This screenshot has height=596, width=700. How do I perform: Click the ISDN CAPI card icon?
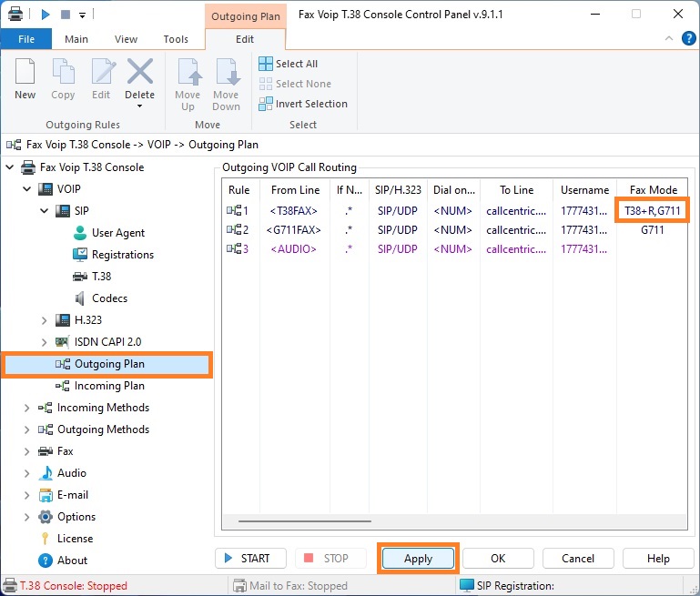click(x=62, y=342)
